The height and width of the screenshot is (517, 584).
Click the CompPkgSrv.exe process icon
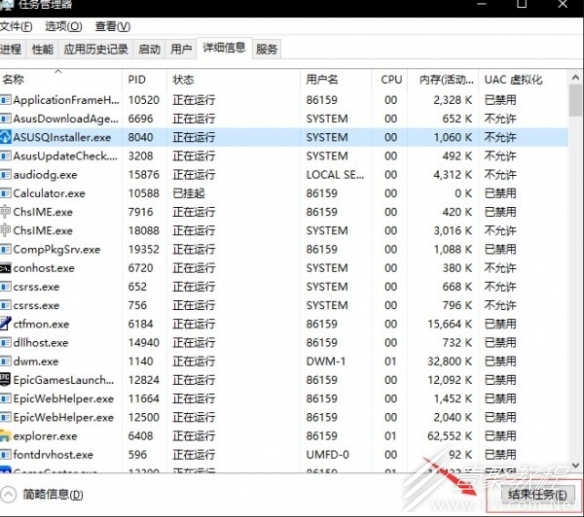5,249
